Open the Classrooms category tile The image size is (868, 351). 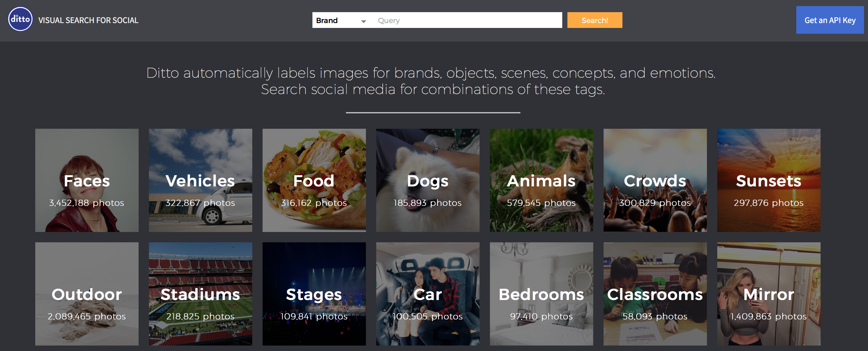pos(655,294)
